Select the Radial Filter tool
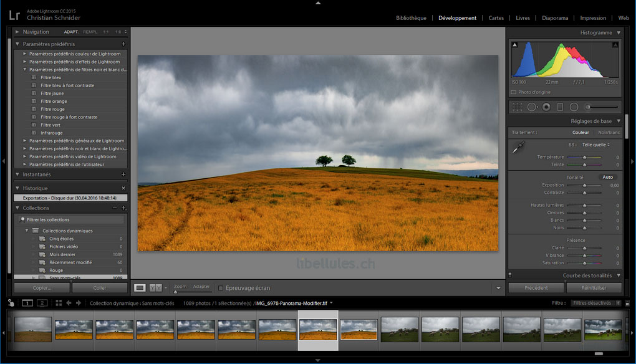The height and width of the screenshot is (364, 636). (574, 107)
